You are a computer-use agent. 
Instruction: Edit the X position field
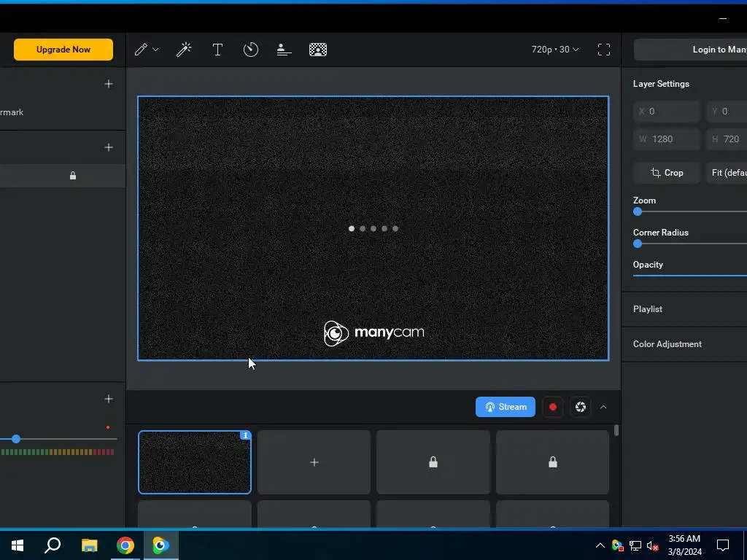click(x=667, y=112)
